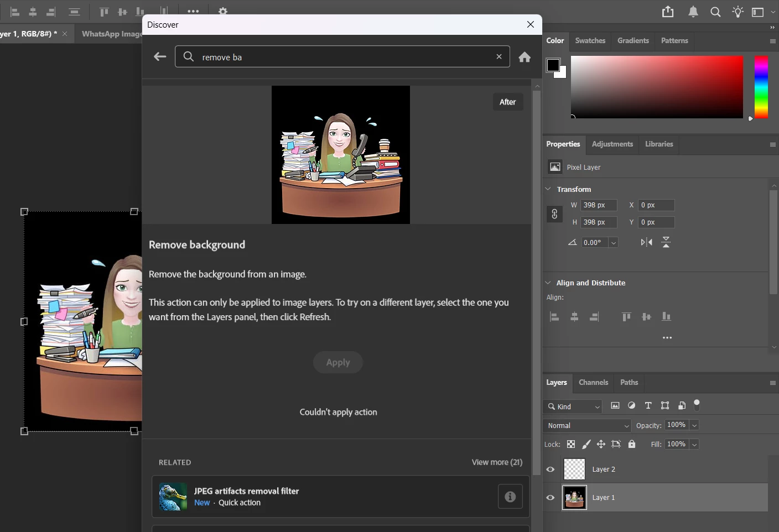Hide Layer 1 visibility eye
Viewport: 779px width, 532px height.
(x=551, y=498)
